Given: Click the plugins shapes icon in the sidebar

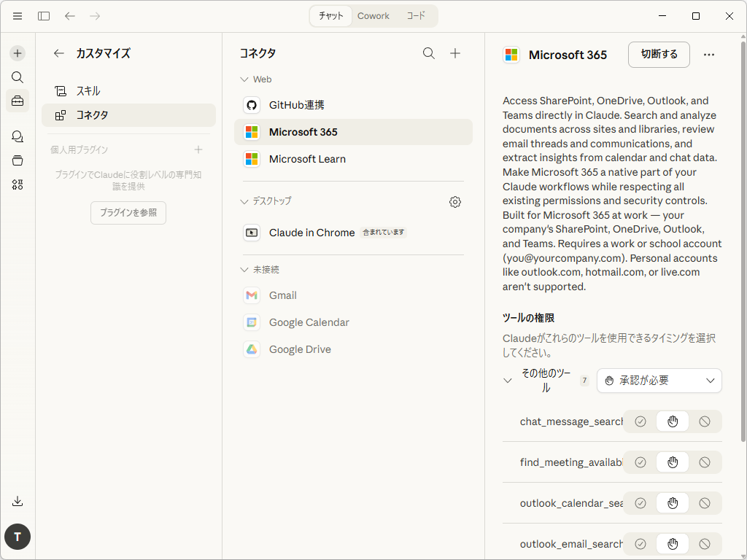Looking at the screenshot, I should pos(17,184).
